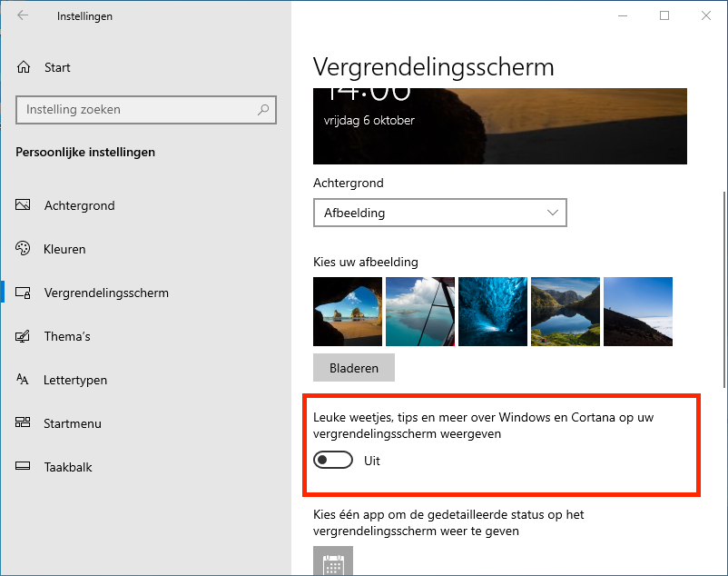Open the Taakbalk icon
This screenshot has width=728, height=576.
(24, 467)
